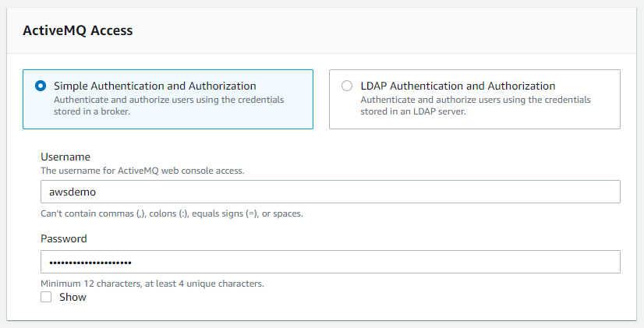Click the broker credentials description text

(x=168, y=105)
